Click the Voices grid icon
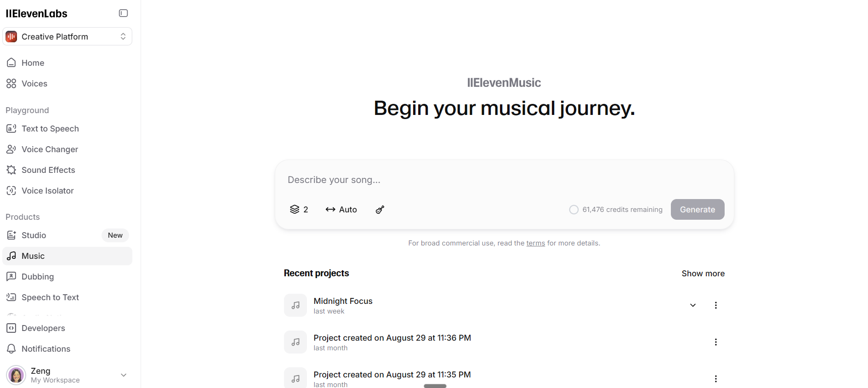The height and width of the screenshot is (388, 868). 11,83
